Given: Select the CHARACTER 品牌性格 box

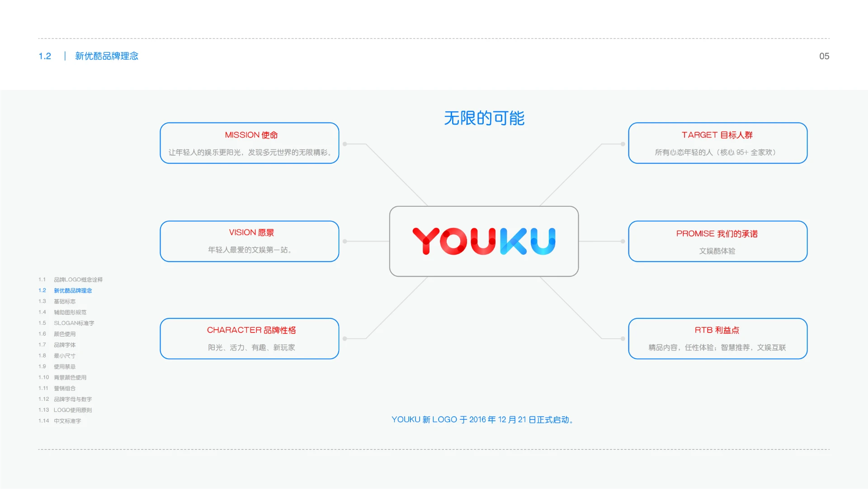Looking at the screenshot, I should [x=249, y=338].
